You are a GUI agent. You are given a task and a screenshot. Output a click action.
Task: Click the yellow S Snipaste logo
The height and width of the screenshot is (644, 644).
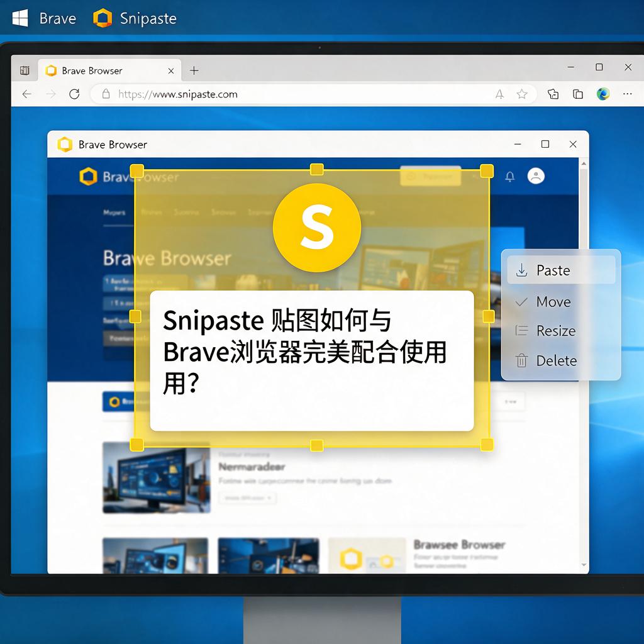[x=317, y=228]
